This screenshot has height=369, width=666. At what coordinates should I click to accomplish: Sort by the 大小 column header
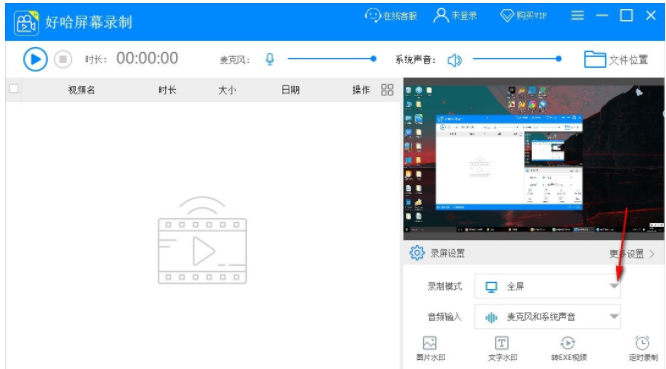point(227,90)
